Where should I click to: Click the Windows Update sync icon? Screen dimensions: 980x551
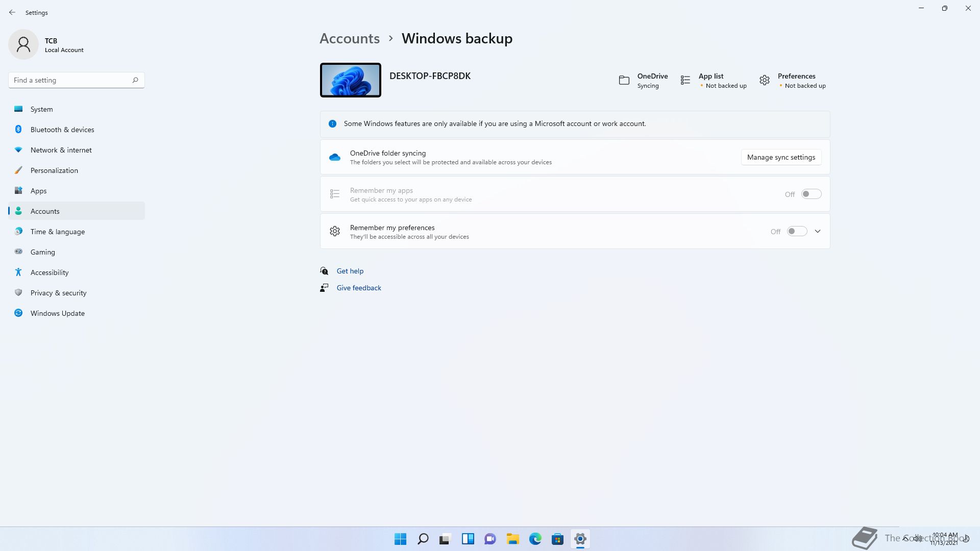click(x=18, y=313)
